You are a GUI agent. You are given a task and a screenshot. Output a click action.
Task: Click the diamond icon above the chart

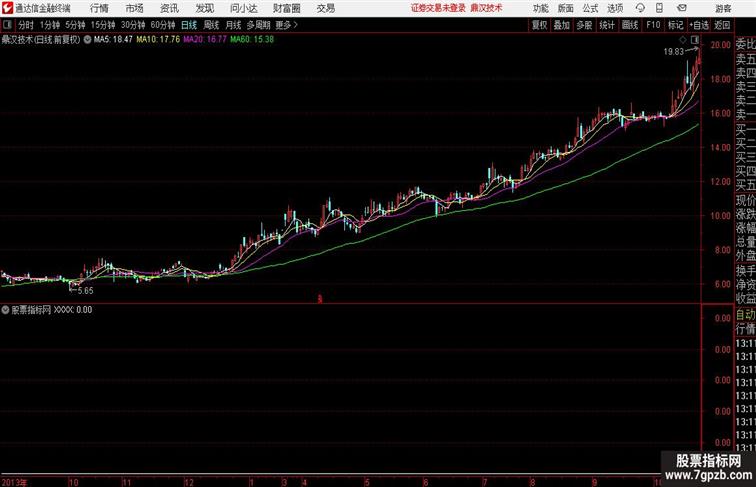coord(683,40)
